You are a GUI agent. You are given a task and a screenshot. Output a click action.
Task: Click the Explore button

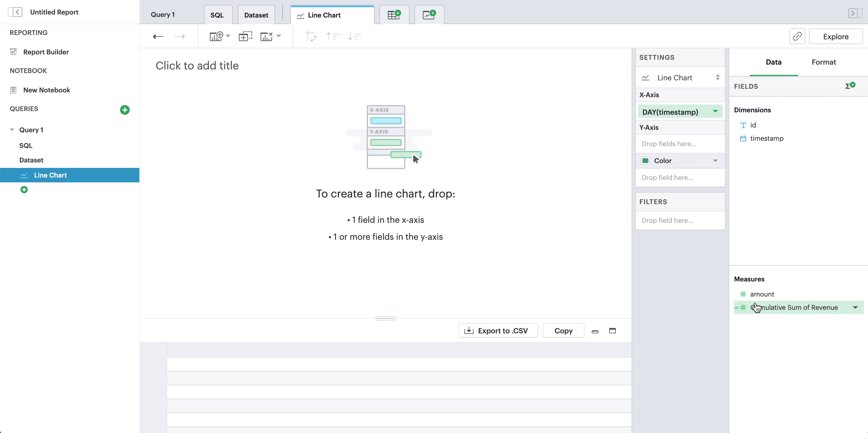836,37
